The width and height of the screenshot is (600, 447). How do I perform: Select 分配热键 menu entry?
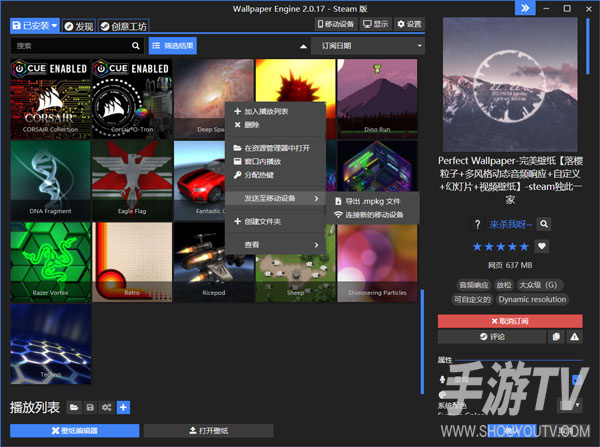[275, 175]
